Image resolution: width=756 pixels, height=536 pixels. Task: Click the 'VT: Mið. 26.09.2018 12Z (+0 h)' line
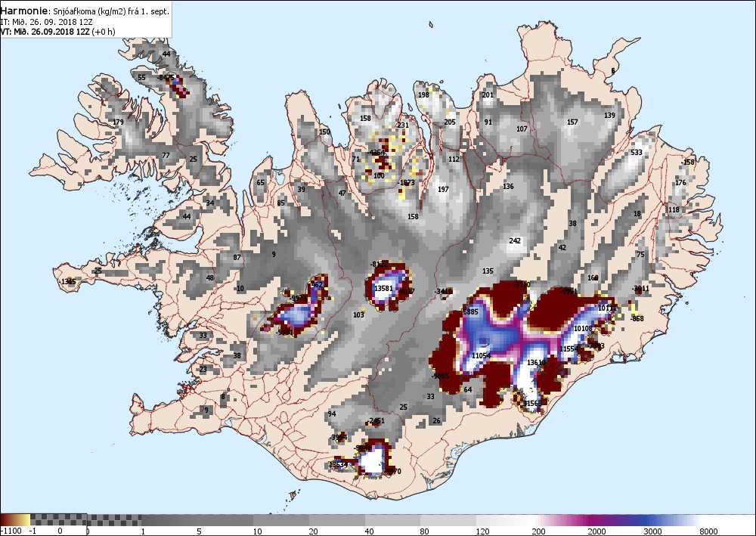57,32
